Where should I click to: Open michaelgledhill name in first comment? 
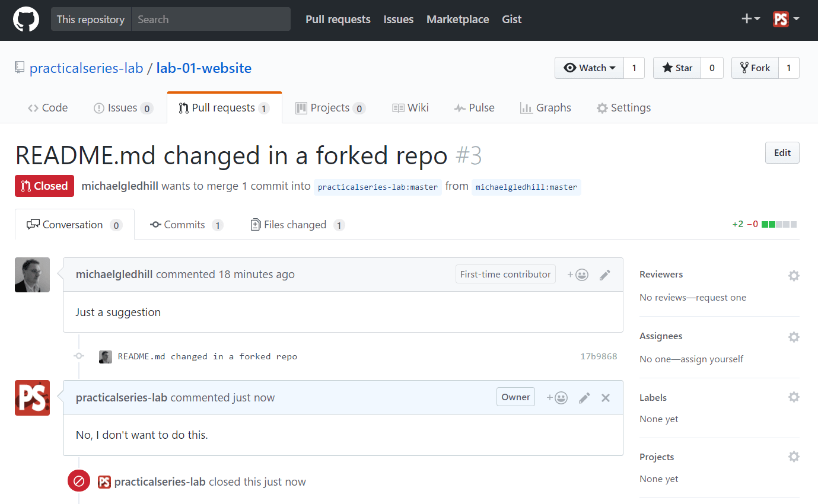click(114, 275)
